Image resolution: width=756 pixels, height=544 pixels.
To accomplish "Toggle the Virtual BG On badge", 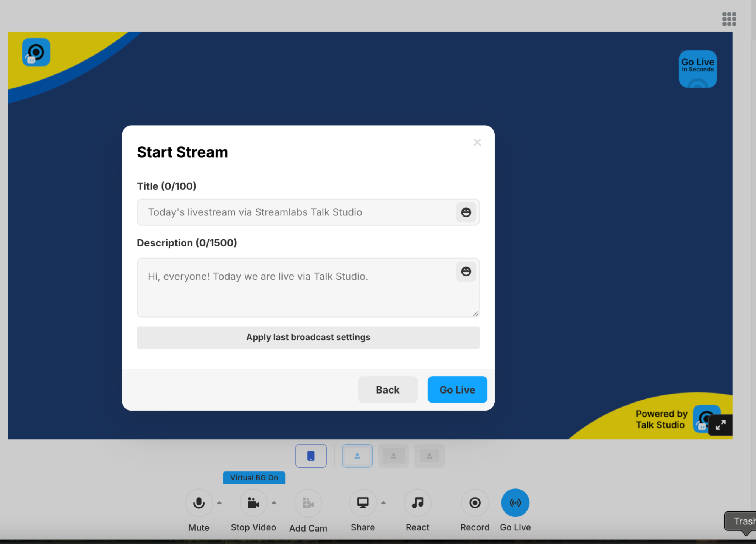I will 254,478.
